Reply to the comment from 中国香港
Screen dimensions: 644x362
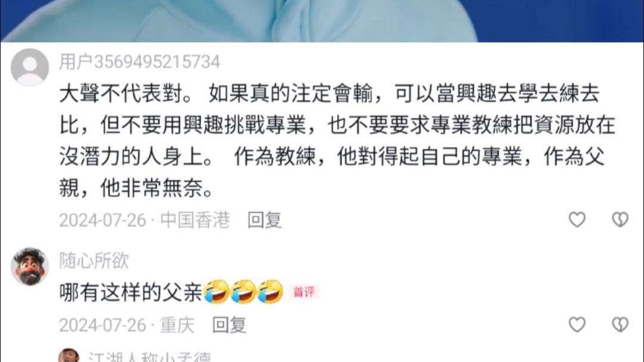click(264, 220)
